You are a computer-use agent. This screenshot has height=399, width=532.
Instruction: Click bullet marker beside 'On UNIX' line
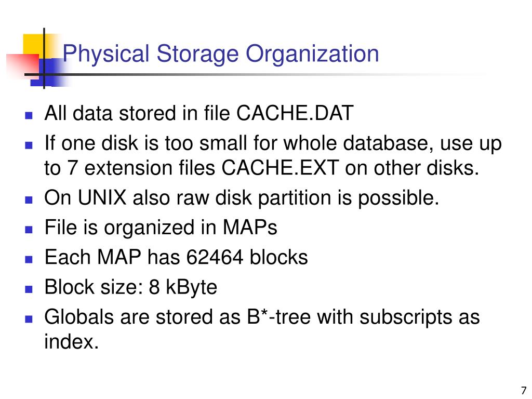click(29, 199)
